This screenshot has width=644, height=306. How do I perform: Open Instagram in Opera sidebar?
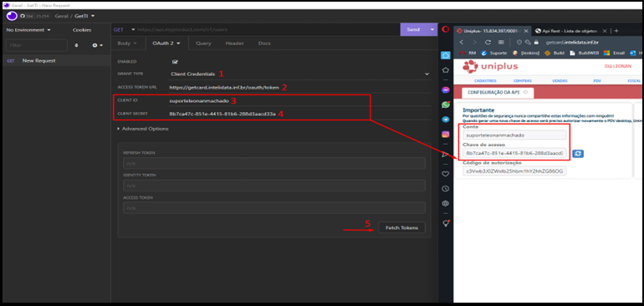click(x=445, y=135)
